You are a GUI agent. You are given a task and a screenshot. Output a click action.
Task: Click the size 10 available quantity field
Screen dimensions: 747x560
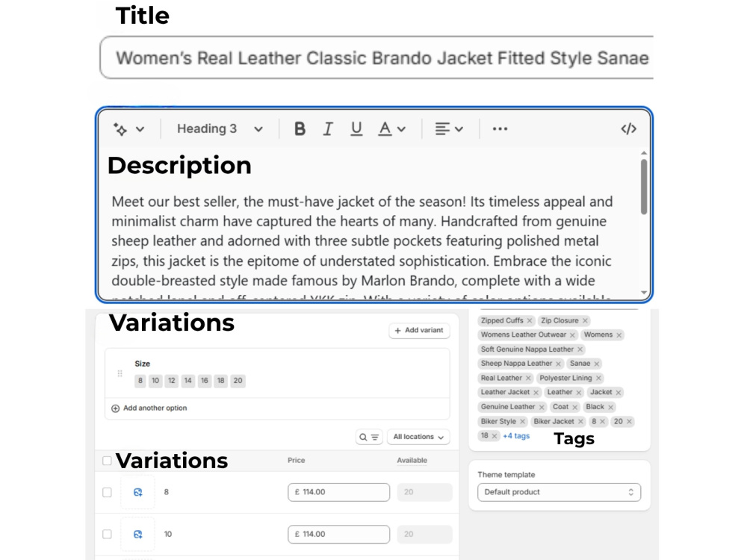[x=424, y=535]
